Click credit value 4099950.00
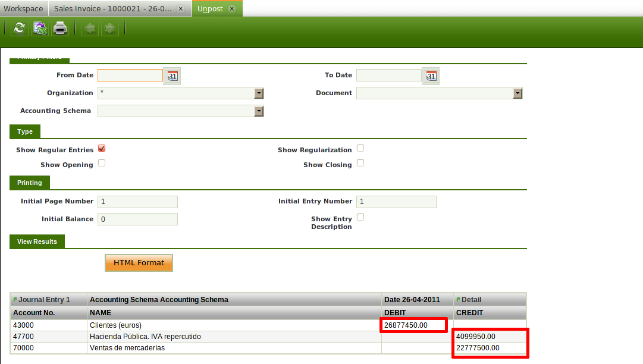The height and width of the screenshot is (364, 643). (476, 337)
